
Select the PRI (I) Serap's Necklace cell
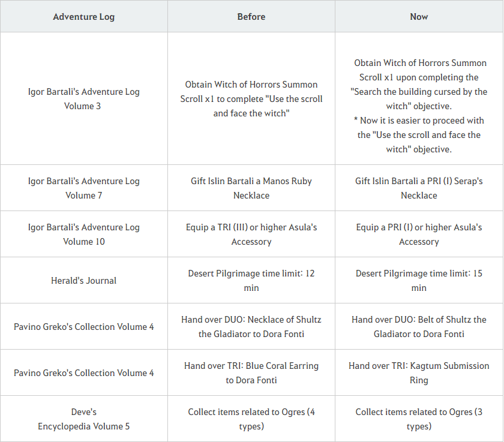[x=419, y=188]
